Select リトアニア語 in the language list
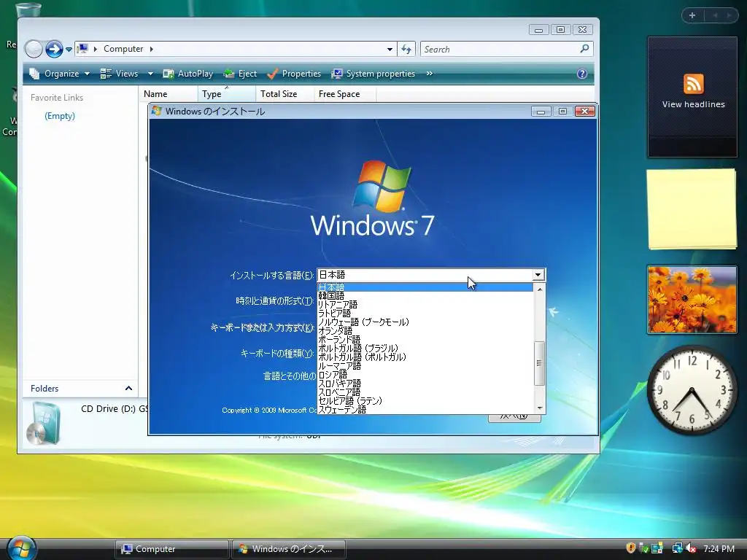747x560 pixels. (425, 304)
